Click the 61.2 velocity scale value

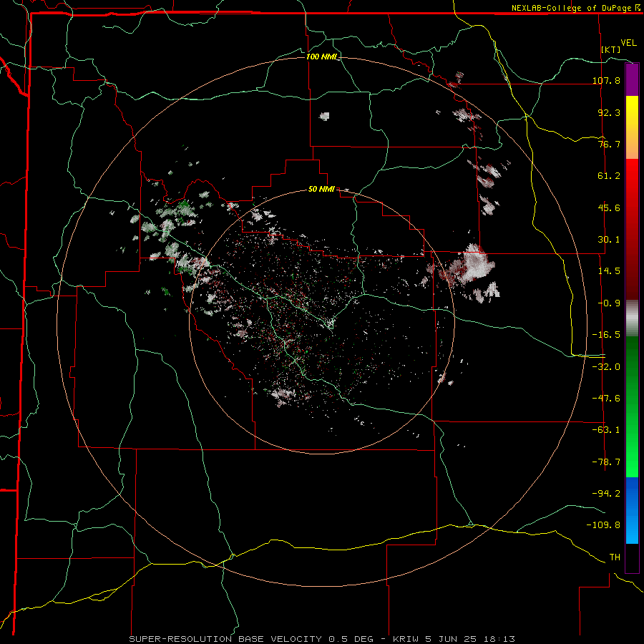[609, 176]
